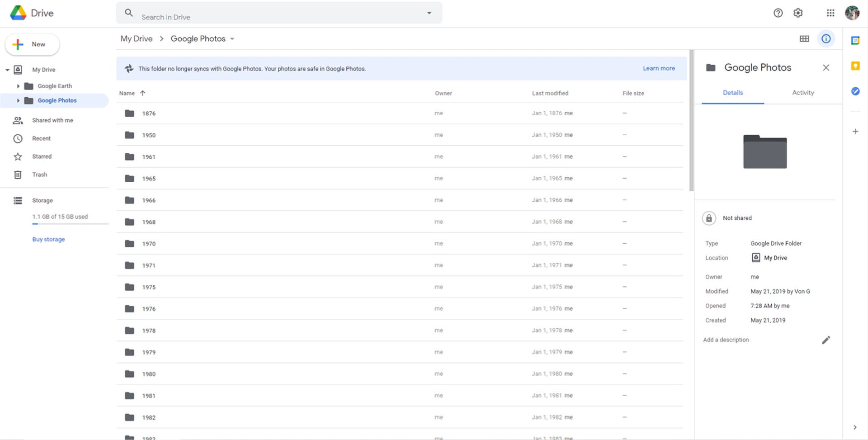This screenshot has width=868, height=440.
Task: Switch to grid view layout
Action: pos(805,38)
